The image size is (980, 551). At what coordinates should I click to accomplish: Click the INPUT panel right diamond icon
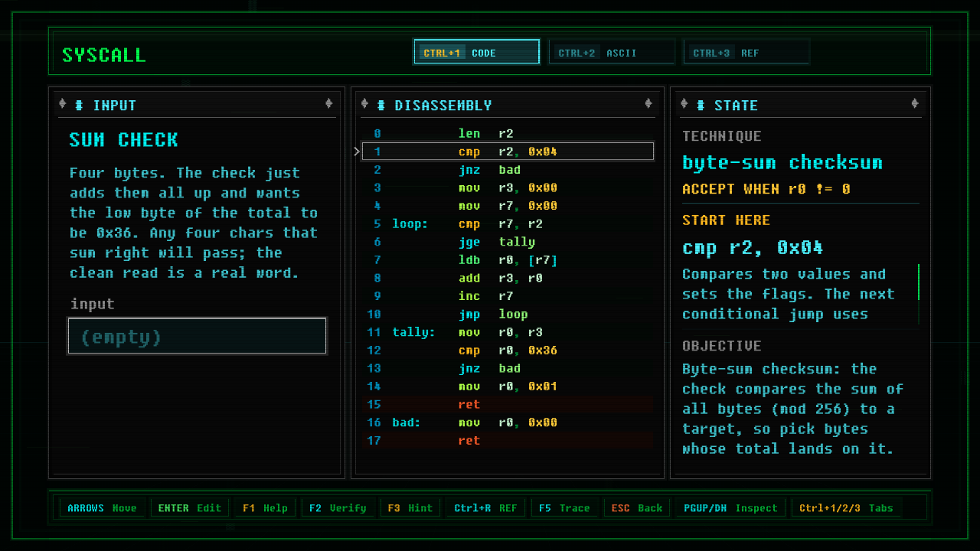(x=329, y=104)
